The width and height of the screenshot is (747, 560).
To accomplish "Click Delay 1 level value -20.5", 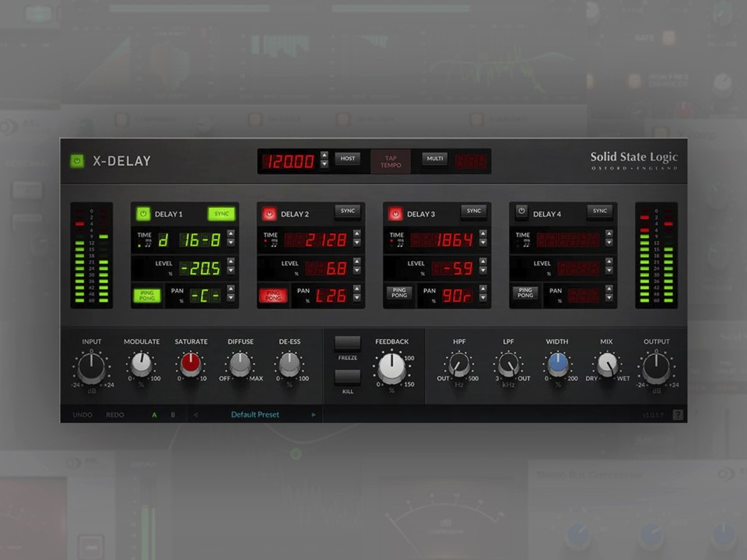I will pos(200,268).
